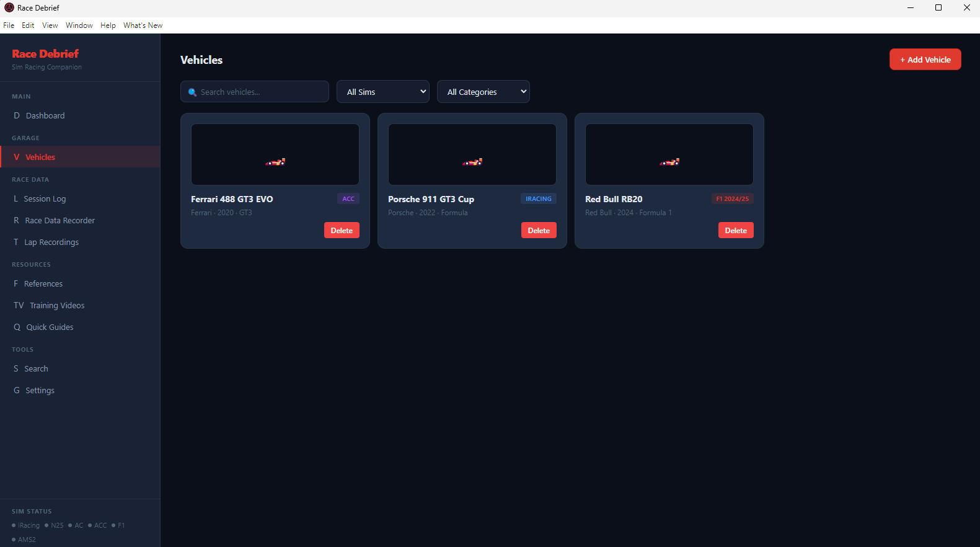Open Training Videos page
Screen dimensions: 980x547
click(80, 305)
